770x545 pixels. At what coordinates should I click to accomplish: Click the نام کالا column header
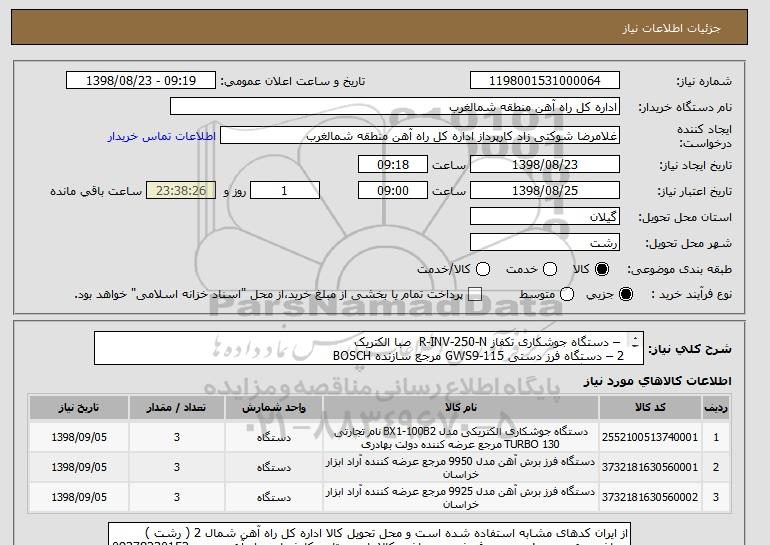pos(461,408)
